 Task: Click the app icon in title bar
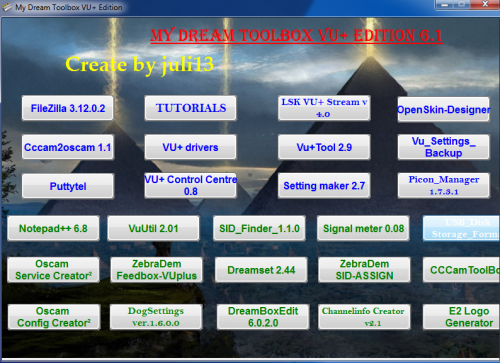tap(7, 7)
